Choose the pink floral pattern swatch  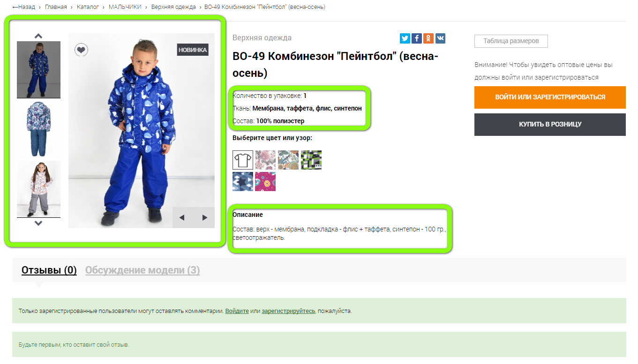265,160
